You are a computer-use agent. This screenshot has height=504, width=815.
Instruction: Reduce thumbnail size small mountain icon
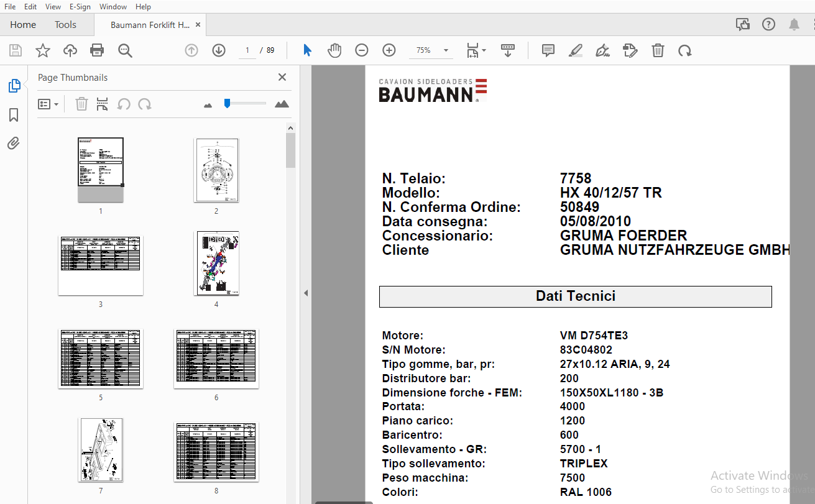pos(208,105)
